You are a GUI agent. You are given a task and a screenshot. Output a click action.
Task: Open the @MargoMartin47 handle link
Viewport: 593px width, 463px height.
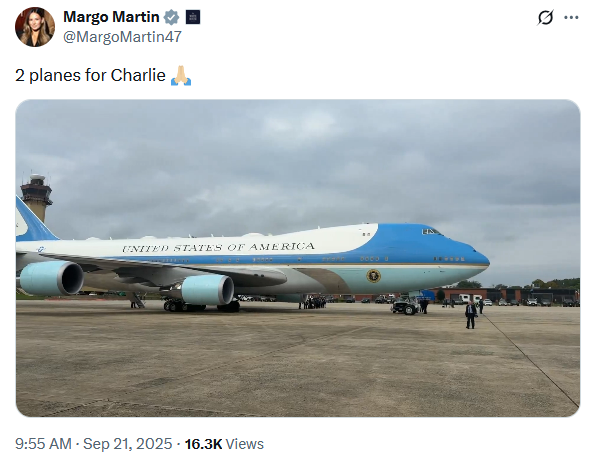pyautogui.click(x=122, y=37)
